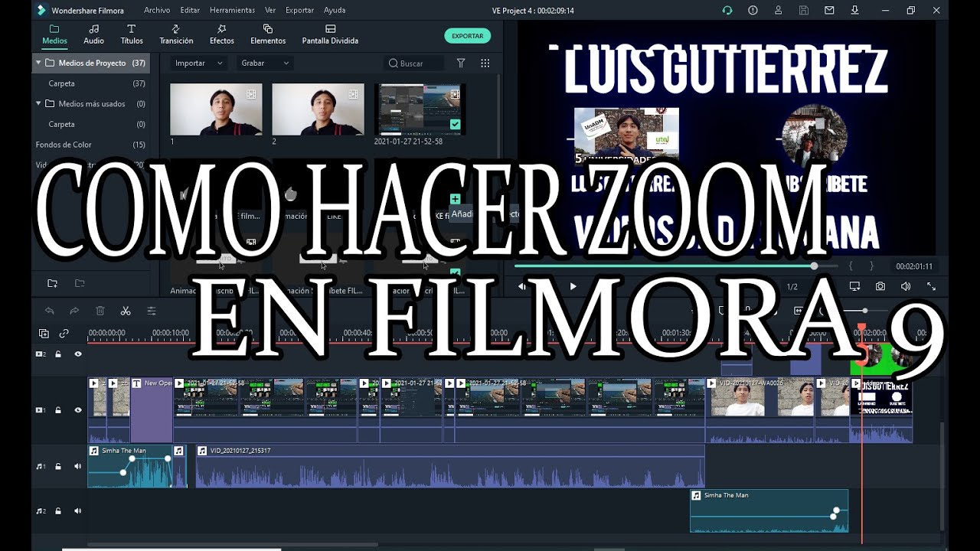Open the Exportar menu in menu bar

click(x=299, y=10)
